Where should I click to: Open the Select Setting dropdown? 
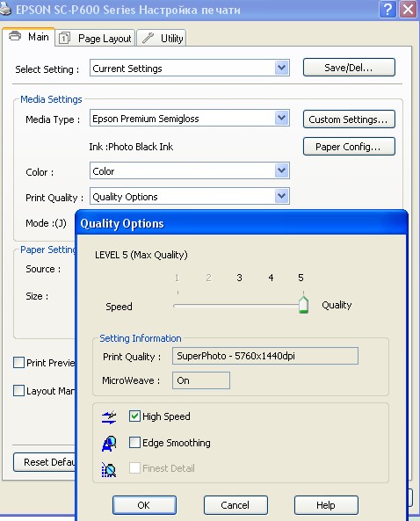pyautogui.click(x=282, y=68)
